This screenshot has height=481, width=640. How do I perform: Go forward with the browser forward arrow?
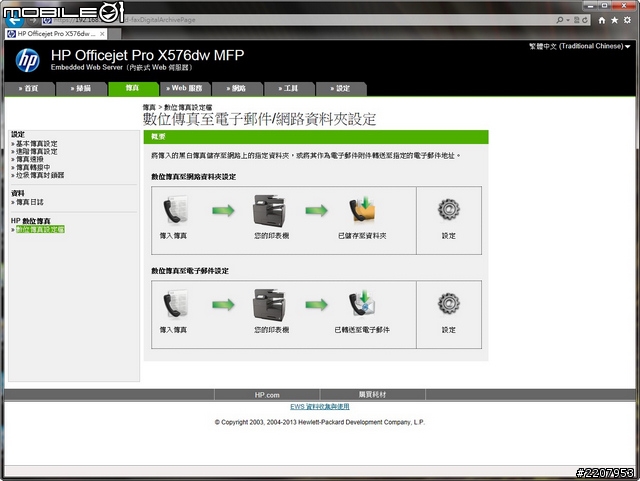pyautogui.click(x=33, y=20)
